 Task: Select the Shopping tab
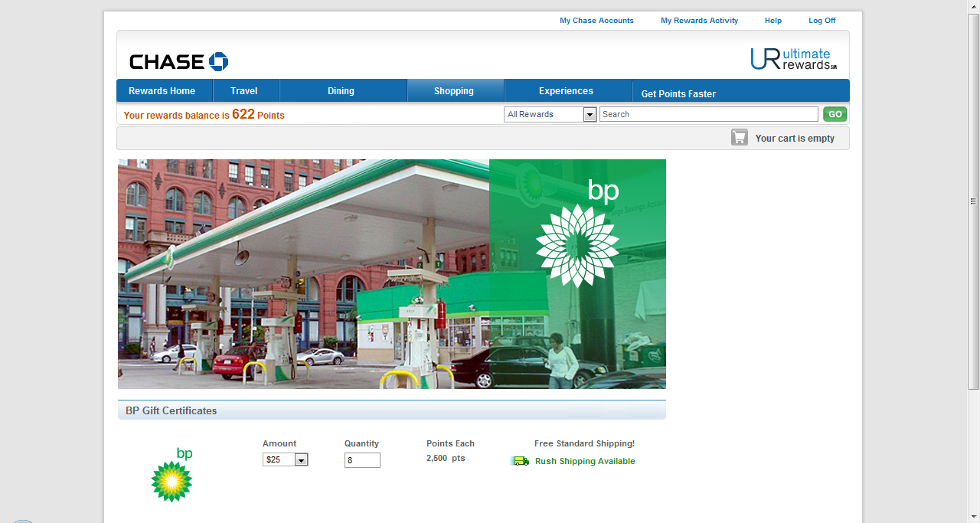pos(454,91)
